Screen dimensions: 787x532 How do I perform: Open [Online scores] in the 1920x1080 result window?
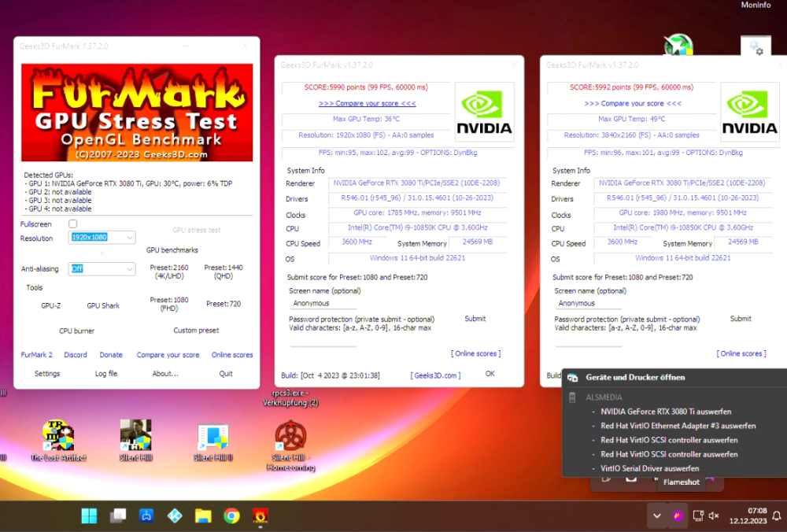tap(476, 354)
